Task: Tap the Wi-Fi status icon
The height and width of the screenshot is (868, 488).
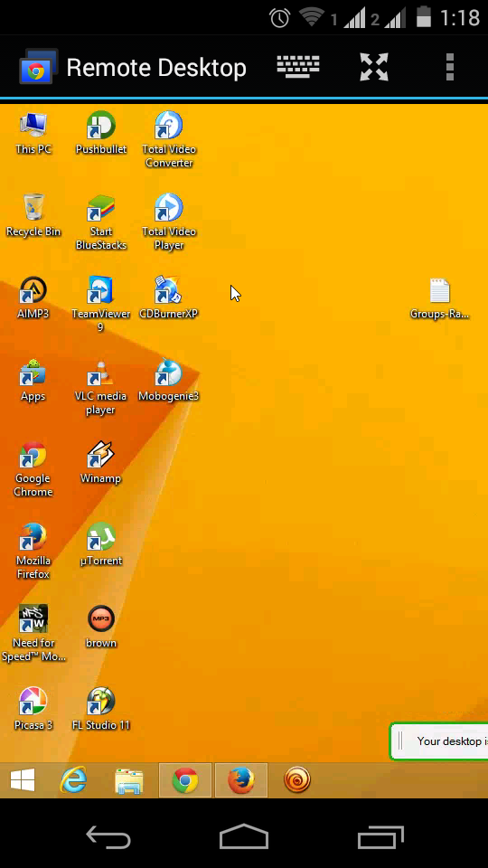Action: point(312,18)
